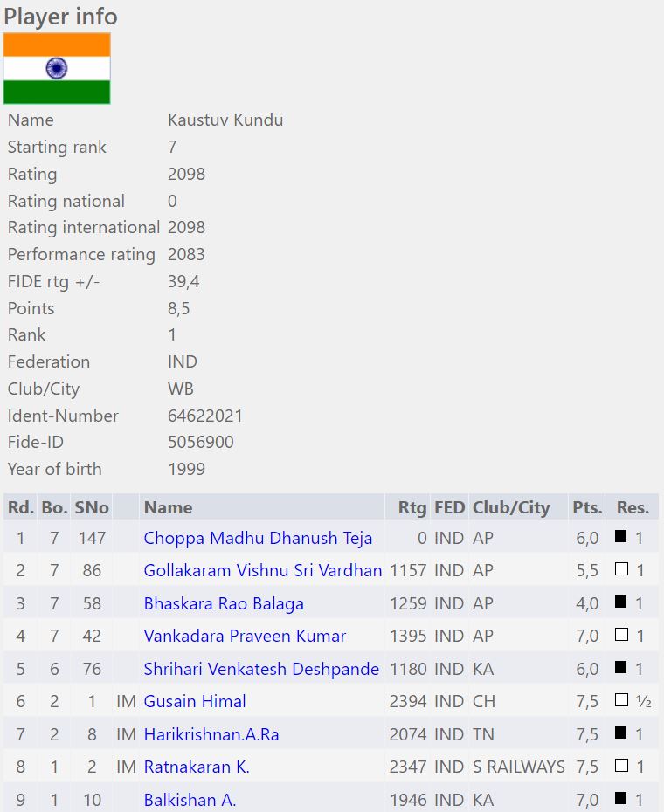Click Vankadara Praveen Kumar link
Viewport: 664px width, 812px height.
(245, 636)
